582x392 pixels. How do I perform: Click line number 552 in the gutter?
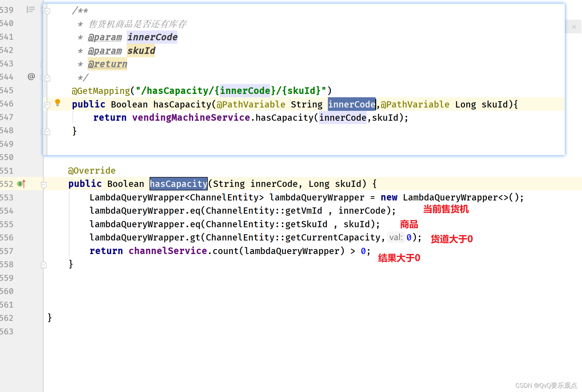coord(7,184)
